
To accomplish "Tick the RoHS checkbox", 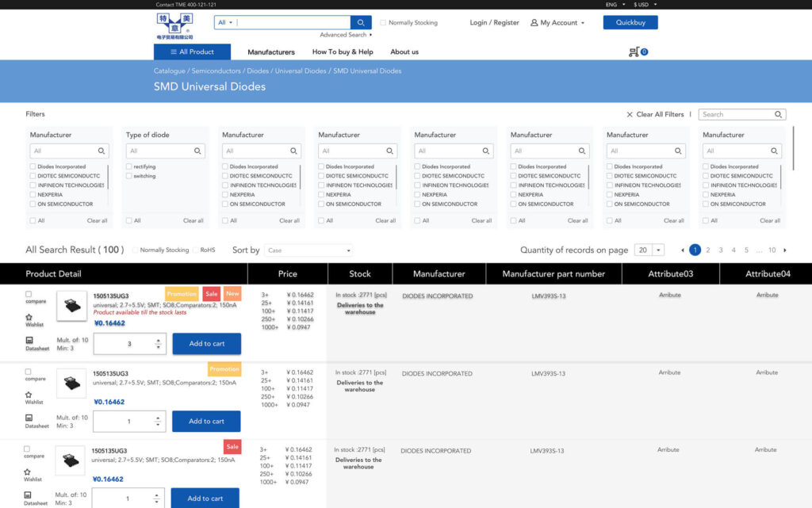I will [196, 250].
